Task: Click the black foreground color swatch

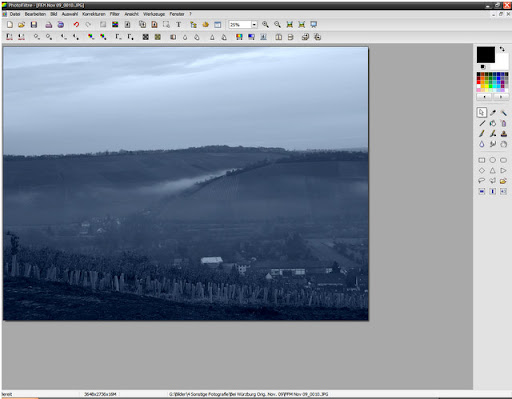Action: point(486,55)
